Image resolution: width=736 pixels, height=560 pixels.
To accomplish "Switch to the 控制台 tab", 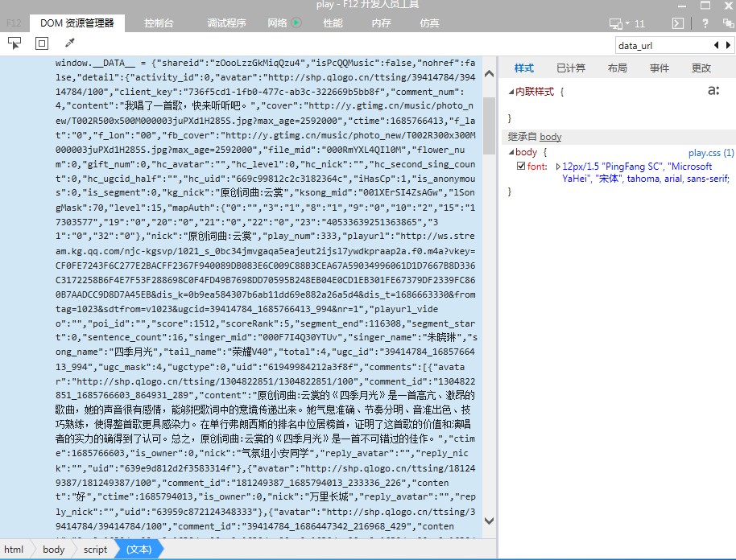I will click(159, 23).
